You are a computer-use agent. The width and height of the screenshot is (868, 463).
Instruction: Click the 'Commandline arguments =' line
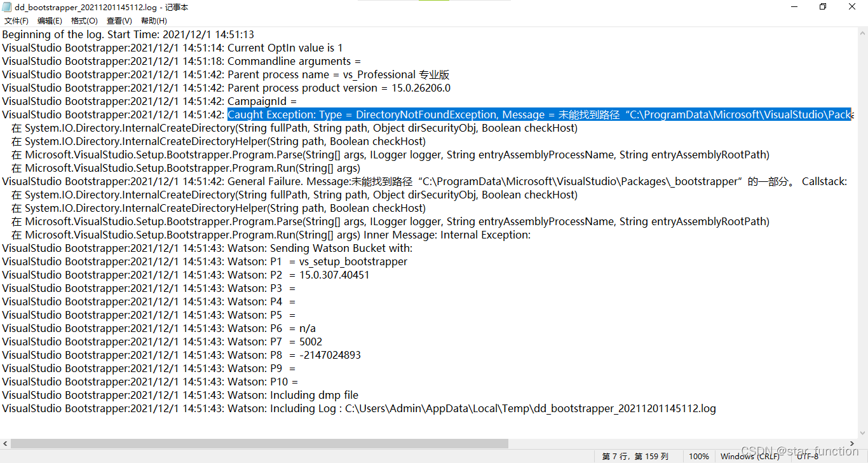(x=181, y=61)
